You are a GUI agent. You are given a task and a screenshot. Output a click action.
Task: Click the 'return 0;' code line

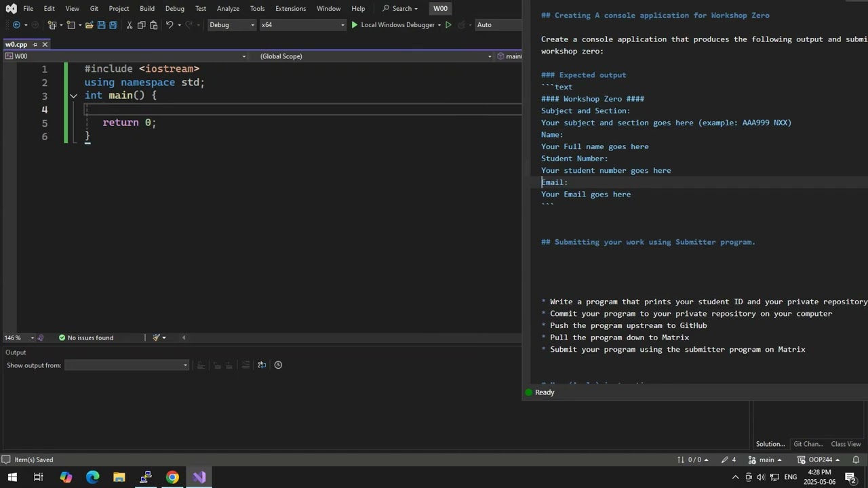130,123
